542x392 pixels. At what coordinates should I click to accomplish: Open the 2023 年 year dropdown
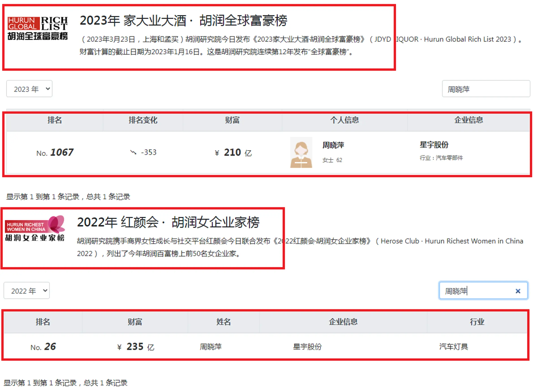click(x=29, y=89)
